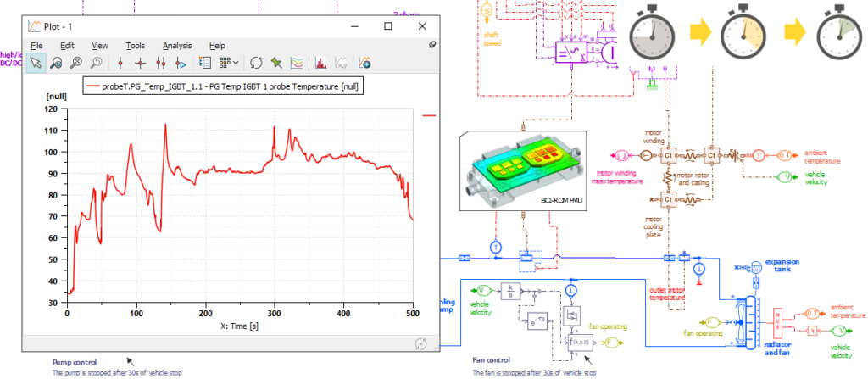Image resolution: width=868 pixels, height=379 pixels.
Task: Select the shaft speed sensor icon
Action: pos(487,10)
